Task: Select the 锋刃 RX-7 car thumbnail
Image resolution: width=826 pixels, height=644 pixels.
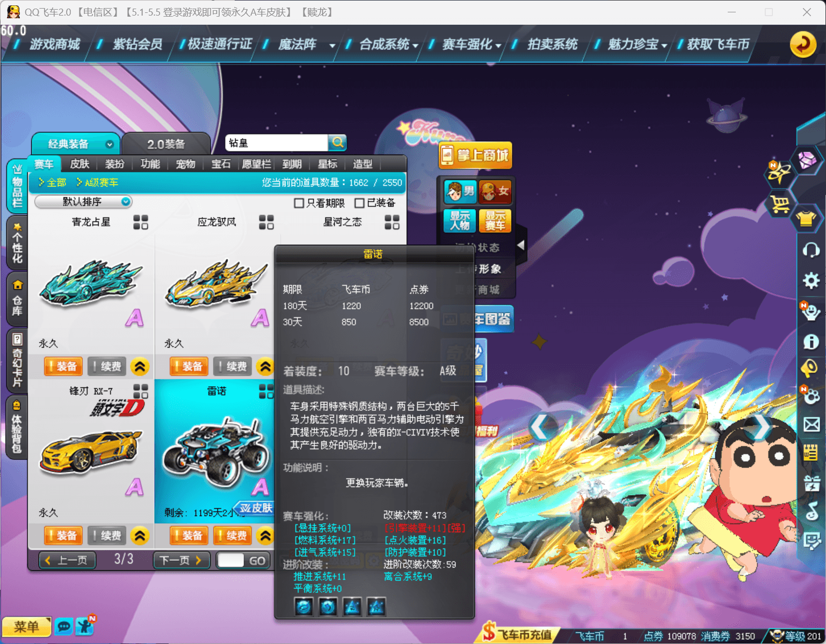Action: click(91, 452)
